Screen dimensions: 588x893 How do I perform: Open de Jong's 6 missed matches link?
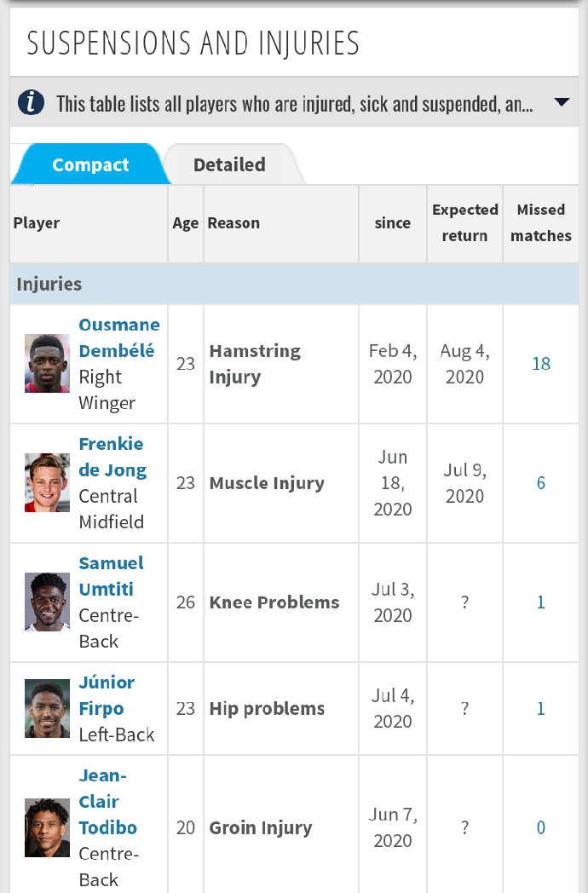[x=541, y=483]
